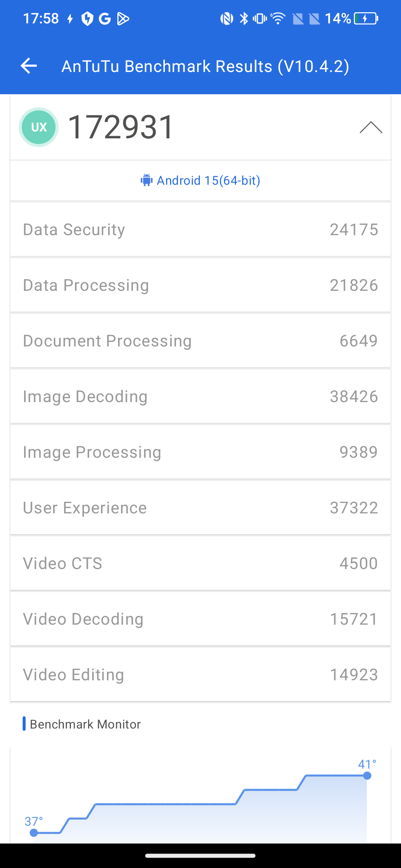Open the Android 15(64-bit) link

point(208,180)
